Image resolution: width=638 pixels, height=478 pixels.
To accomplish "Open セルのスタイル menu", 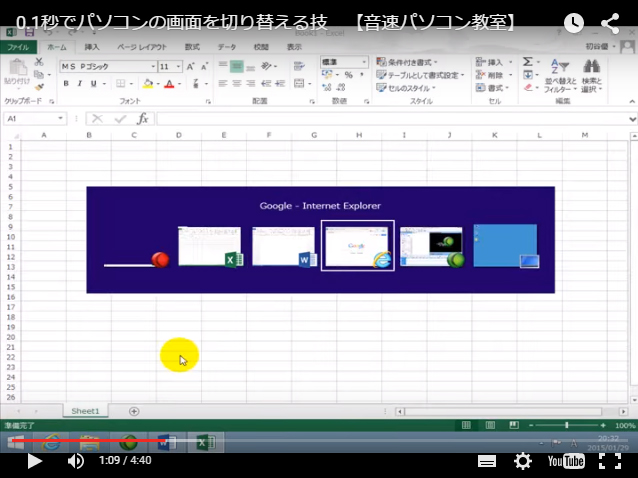I will [406, 88].
